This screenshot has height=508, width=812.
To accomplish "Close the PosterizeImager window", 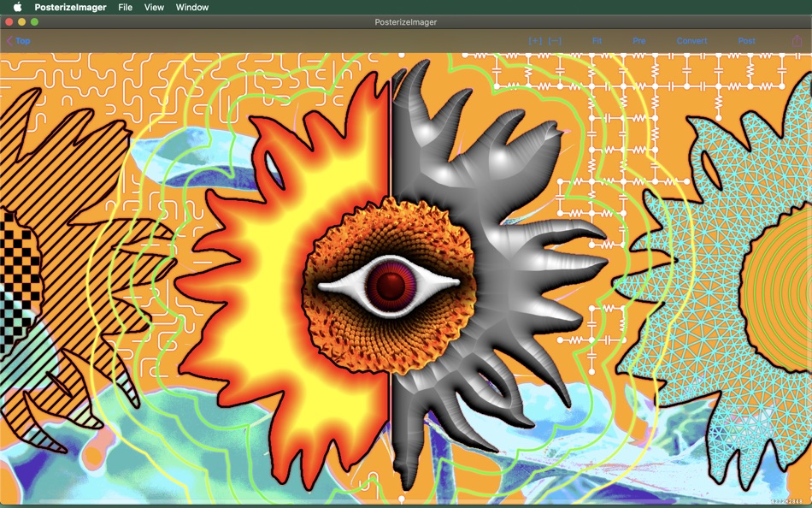I will click(x=9, y=21).
